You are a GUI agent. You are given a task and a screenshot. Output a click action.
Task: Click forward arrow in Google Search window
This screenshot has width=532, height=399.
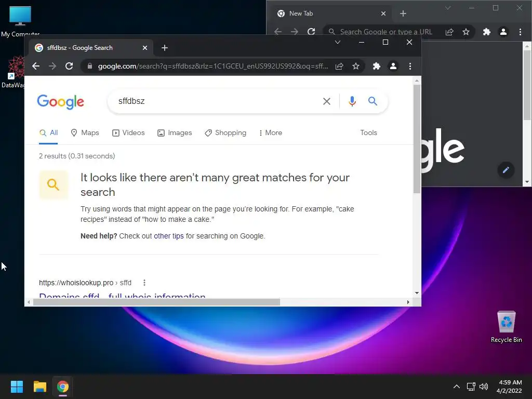click(52, 66)
